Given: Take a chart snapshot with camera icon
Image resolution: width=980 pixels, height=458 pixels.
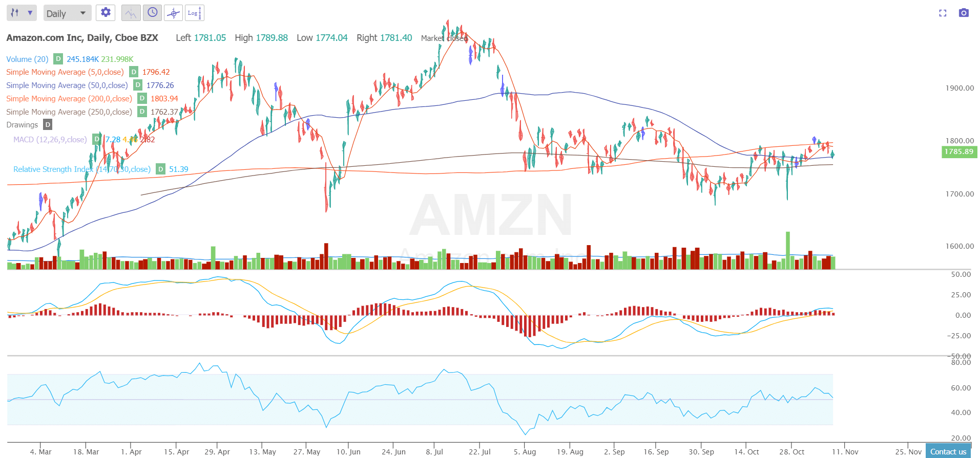Looking at the screenshot, I should point(964,13).
